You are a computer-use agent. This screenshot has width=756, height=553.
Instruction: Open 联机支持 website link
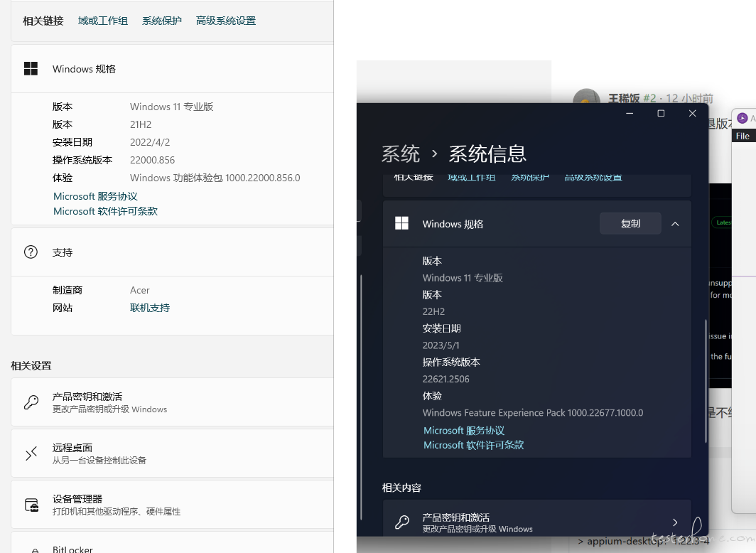[x=150, y=308]
